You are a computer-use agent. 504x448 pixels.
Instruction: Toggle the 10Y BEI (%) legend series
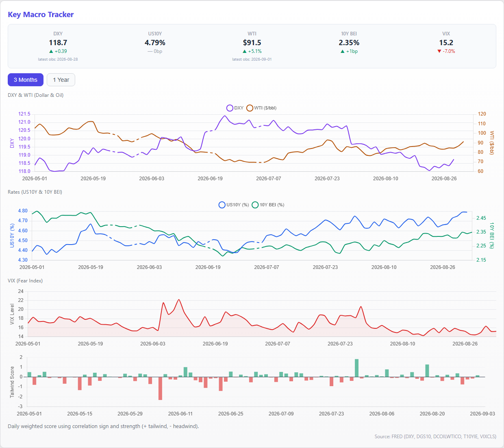point(268,205)
